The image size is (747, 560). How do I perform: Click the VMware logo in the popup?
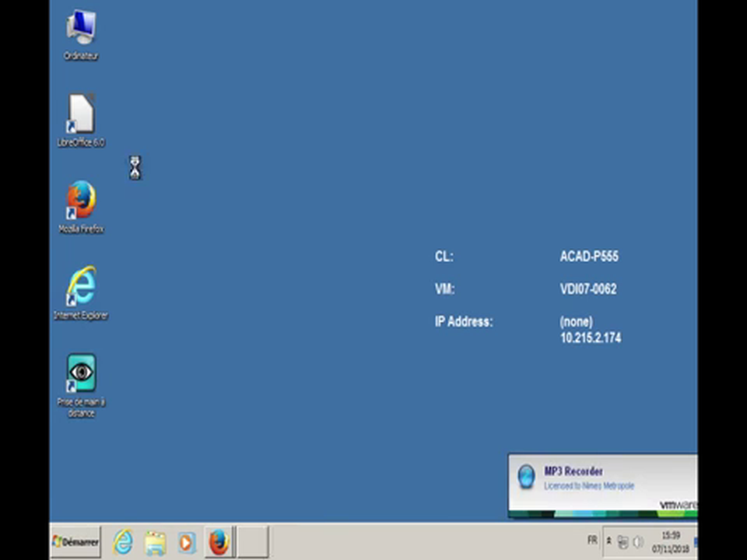coord(678,506)
